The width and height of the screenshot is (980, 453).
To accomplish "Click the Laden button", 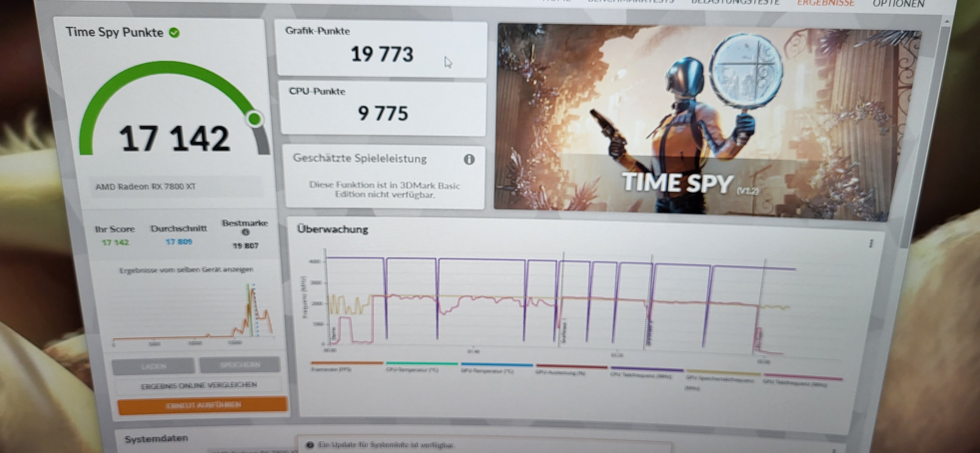I will point(154,366).
